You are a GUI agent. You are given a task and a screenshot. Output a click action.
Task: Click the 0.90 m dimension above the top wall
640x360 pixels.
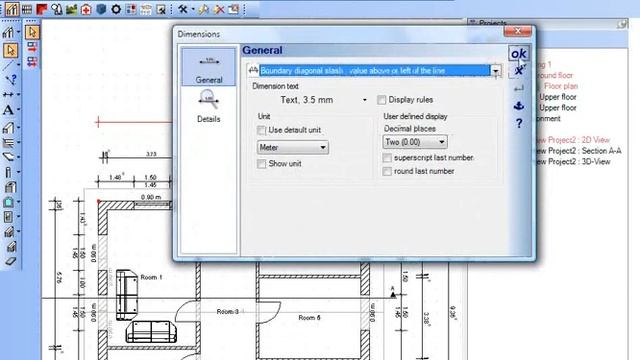tap(151, 197)
